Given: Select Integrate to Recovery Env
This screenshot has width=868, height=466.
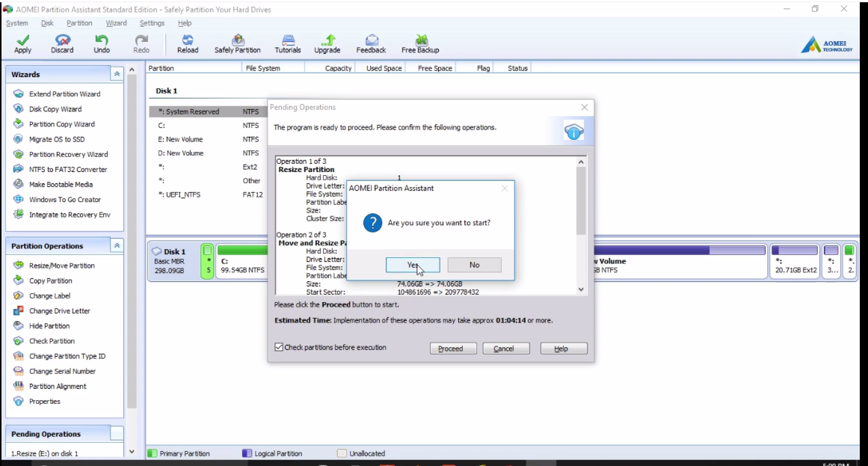Looking at the screenshot, I should pyautogui.click(x=70, y=215).
